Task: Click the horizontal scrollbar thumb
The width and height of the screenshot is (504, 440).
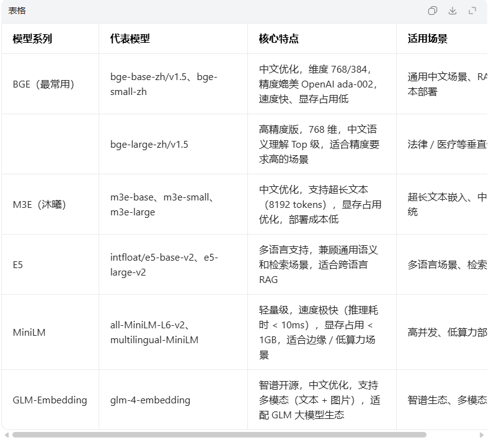Action: coord(219,435)
